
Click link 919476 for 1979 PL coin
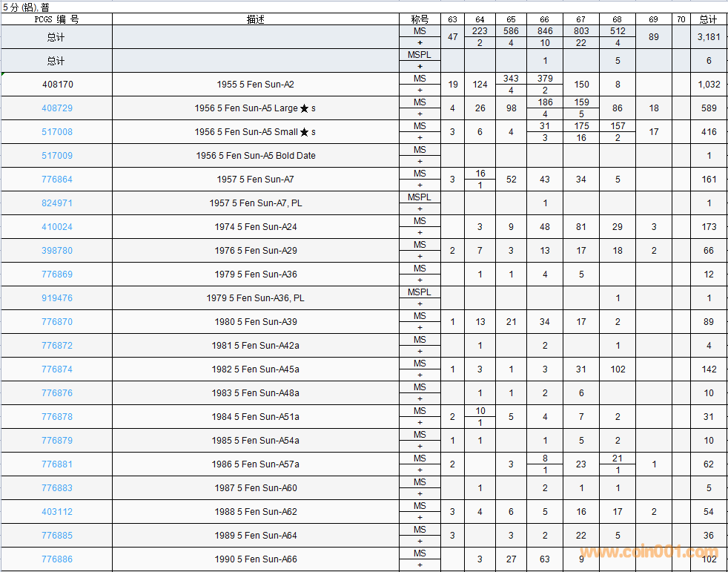pos(57,298)
